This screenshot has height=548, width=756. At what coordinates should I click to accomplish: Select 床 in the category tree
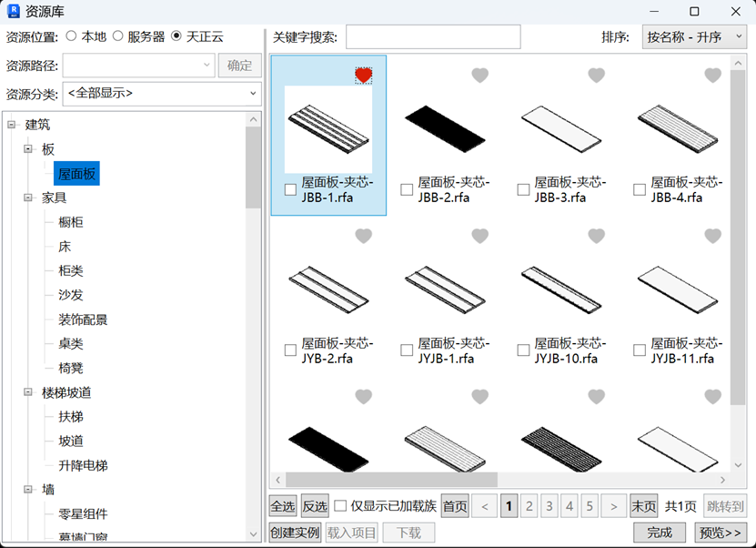[x=65, y=247]
